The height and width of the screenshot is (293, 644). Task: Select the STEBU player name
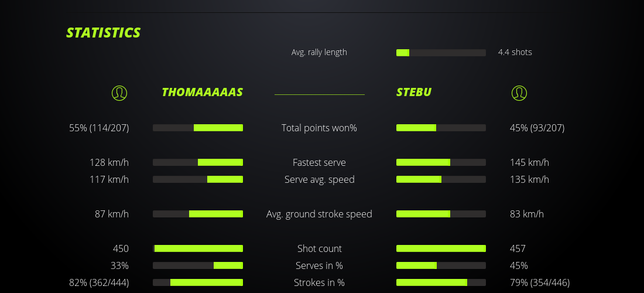point(414,92)
